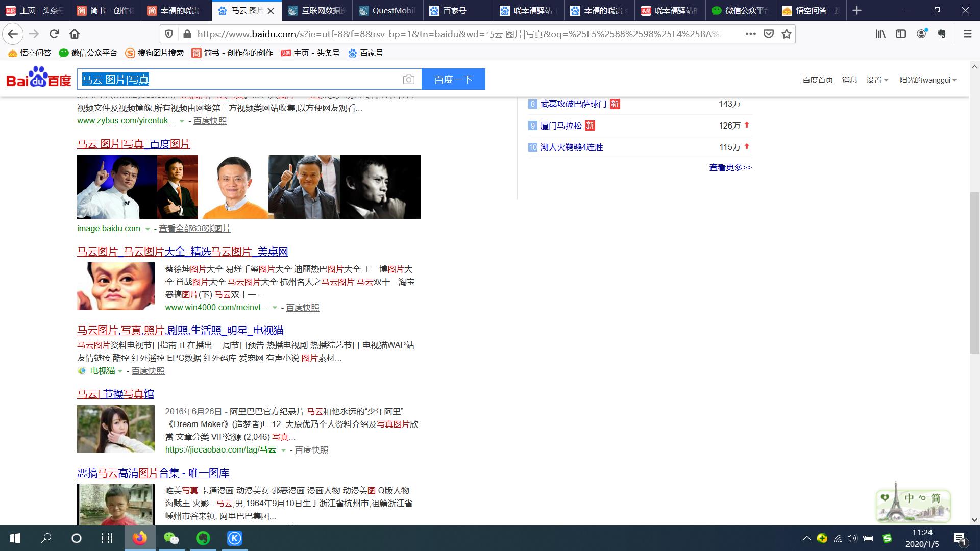Switch to 主页 - 头条号 tab
This screenshot has height=551, width=980.
click(36, 11)
